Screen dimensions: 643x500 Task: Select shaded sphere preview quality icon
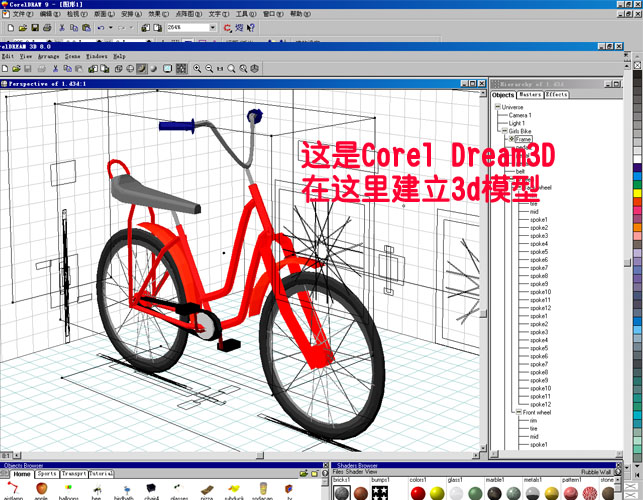pyautogui.click(x=154, y=69)
